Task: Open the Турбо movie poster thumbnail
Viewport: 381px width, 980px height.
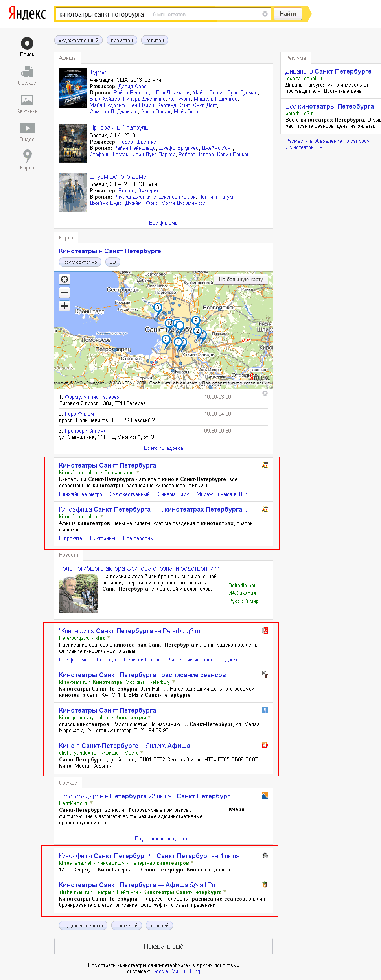Action: pos(73,88)
